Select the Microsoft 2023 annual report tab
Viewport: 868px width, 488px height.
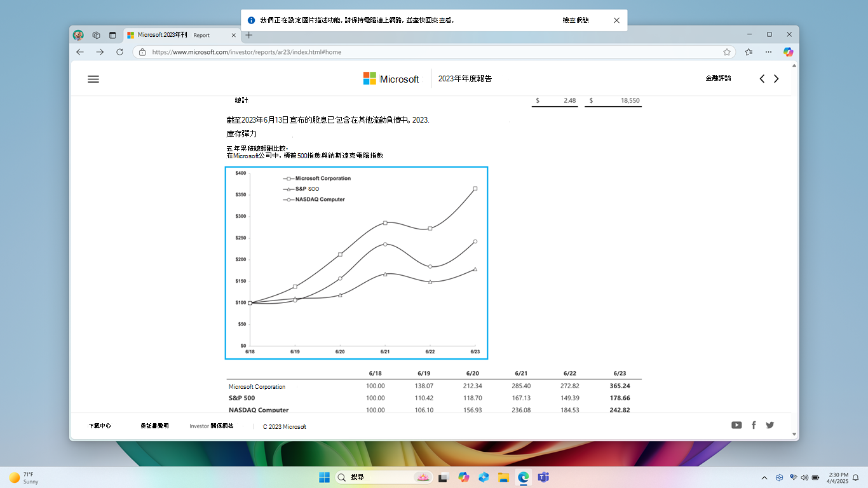coord(182,35)
